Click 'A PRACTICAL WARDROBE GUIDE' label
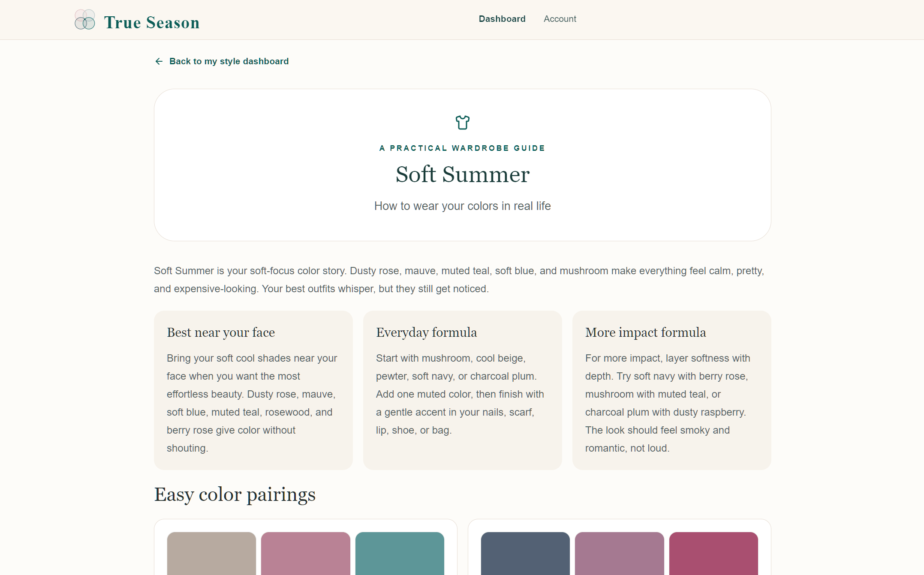The image size is (924, 575). 463,148
